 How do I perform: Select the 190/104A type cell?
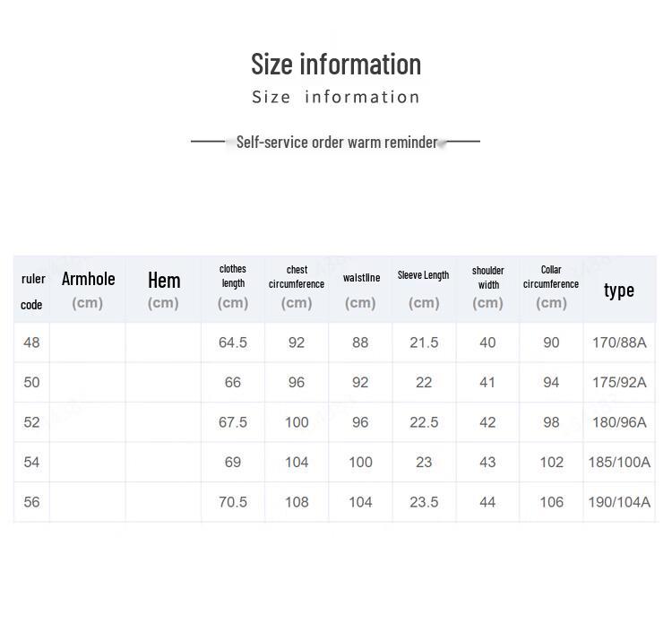pyautogui.click(x=619, y=502)
